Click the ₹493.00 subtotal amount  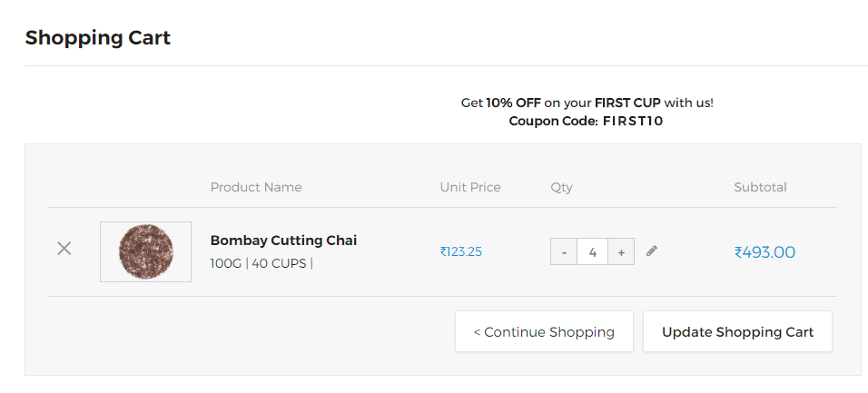coord(765,252)
